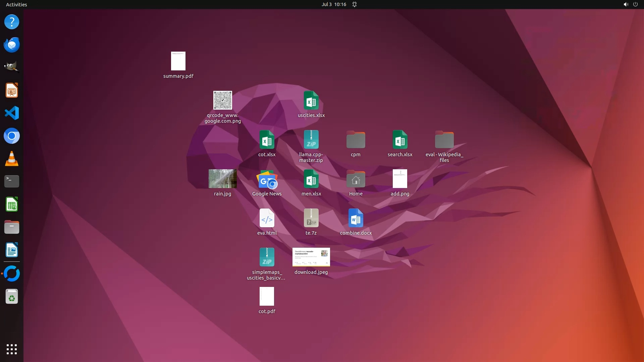
Task: Click the Show Applications grid button
Action: click(x=12, y=349)
